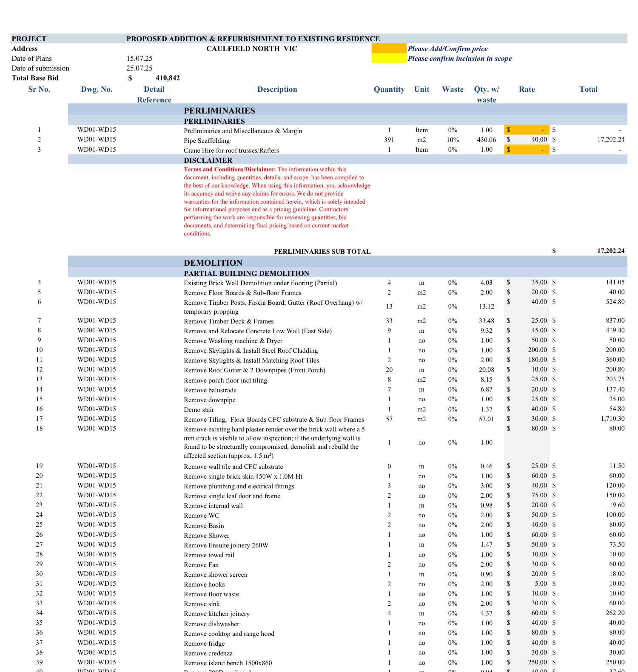This screenshot has height=672, width=638.
Task: Select the total '1,710.30' for Remove Tiling row
Action: coord(613,419)
